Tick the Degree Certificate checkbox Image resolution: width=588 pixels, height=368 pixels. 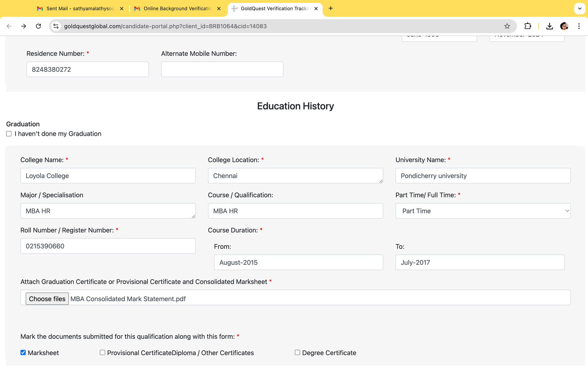click(x=297, y=353)
